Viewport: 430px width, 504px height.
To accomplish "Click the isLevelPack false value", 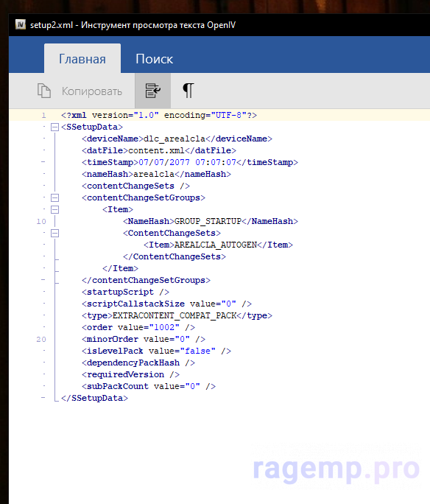I will coord(197,351).
